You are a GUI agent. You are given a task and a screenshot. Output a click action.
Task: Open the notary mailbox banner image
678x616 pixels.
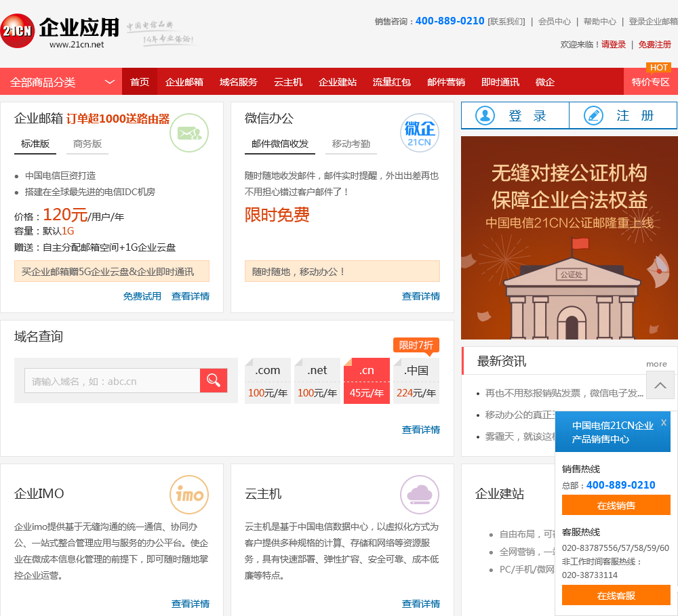[569, 237]
